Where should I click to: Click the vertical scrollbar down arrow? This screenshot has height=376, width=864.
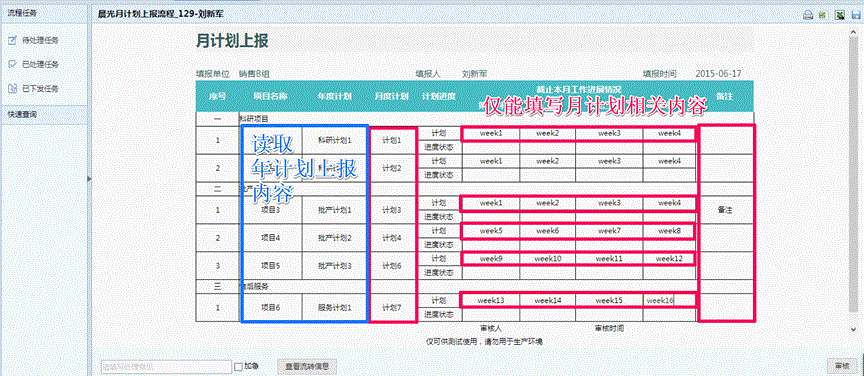853,329
